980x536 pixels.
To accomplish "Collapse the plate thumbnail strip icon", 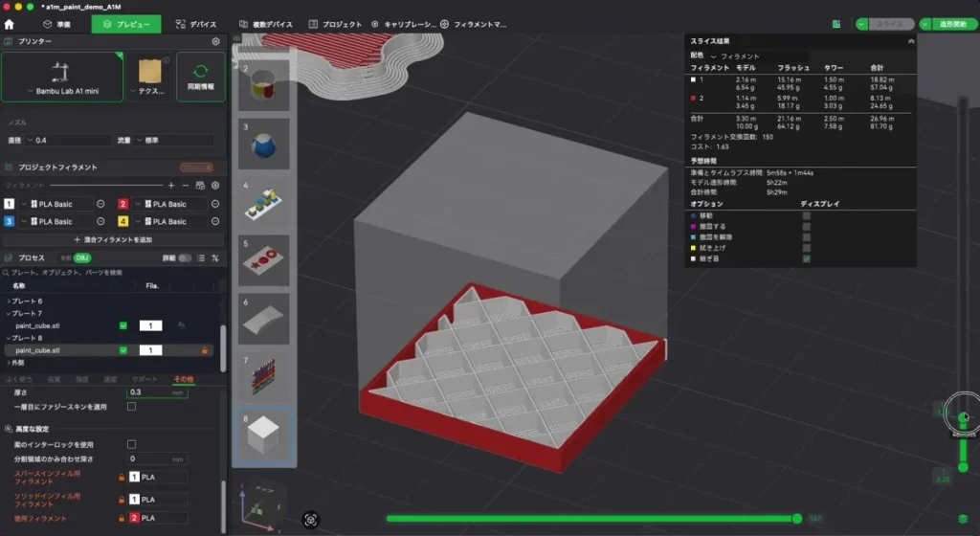I will tap(237, 38).
